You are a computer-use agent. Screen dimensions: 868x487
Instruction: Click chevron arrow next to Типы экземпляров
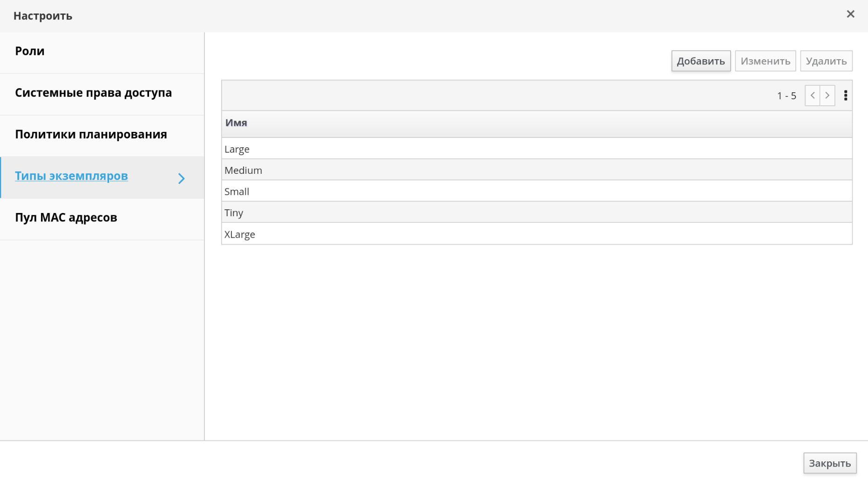(x=181, y=178)
